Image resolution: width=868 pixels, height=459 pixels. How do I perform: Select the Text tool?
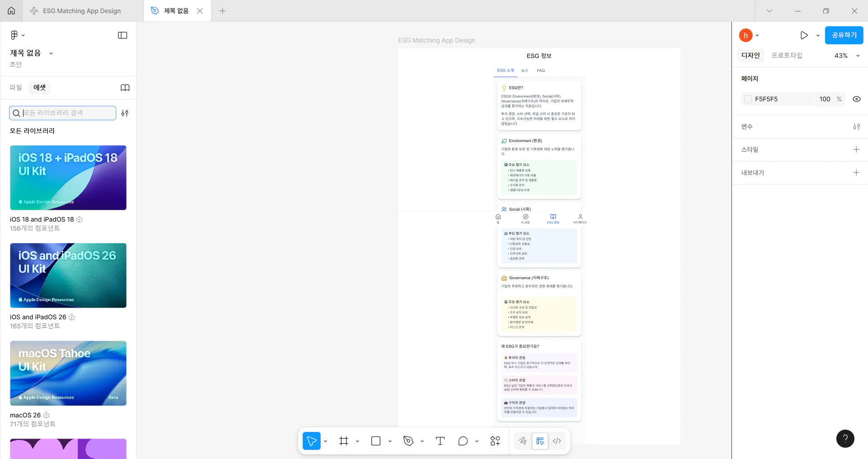tap(440, 441)
